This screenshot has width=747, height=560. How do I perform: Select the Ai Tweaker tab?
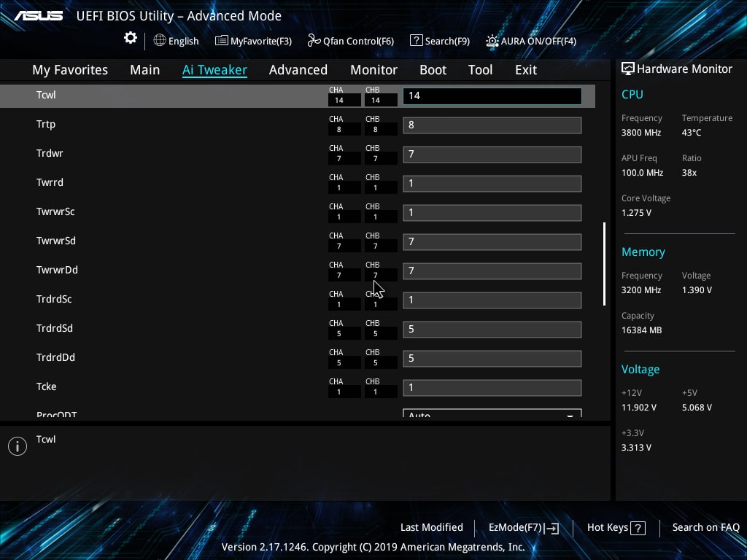point(215,70)
